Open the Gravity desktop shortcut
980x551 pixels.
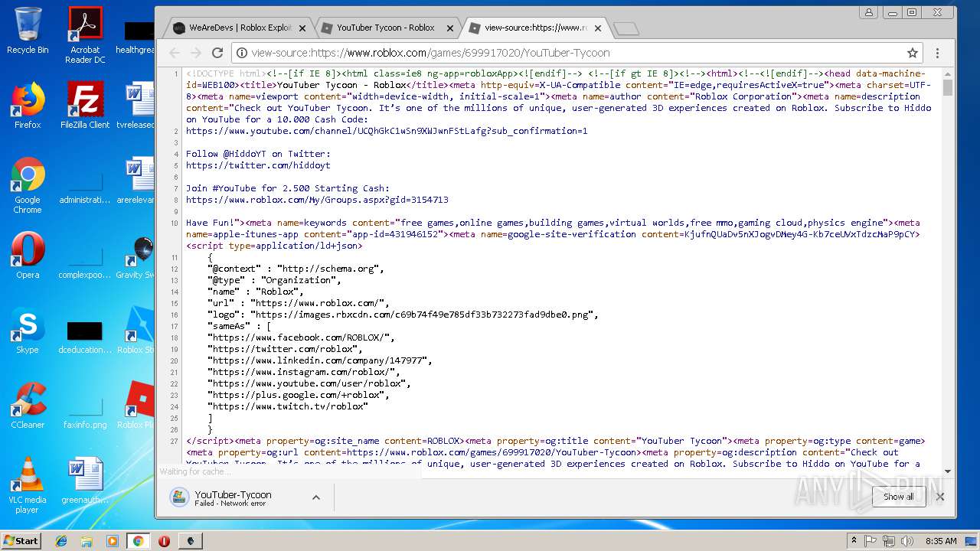tap(138, 256)
